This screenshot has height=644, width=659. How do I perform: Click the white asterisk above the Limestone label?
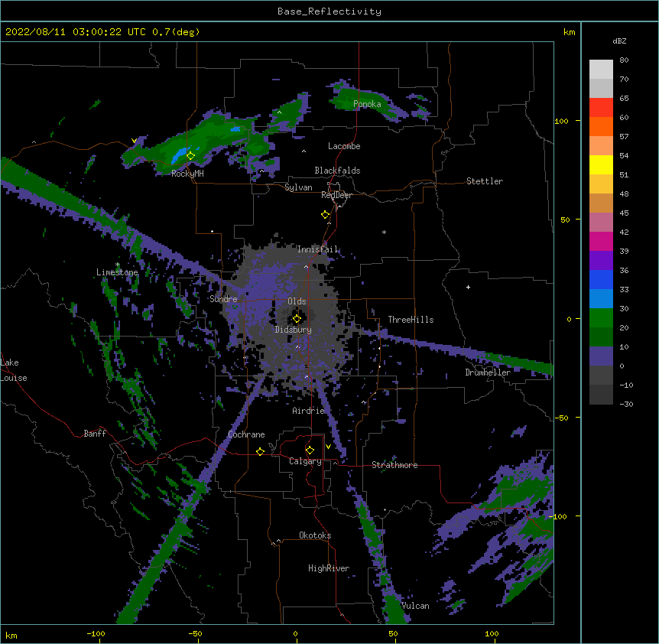pyautogui.click(x=118, y=265)
